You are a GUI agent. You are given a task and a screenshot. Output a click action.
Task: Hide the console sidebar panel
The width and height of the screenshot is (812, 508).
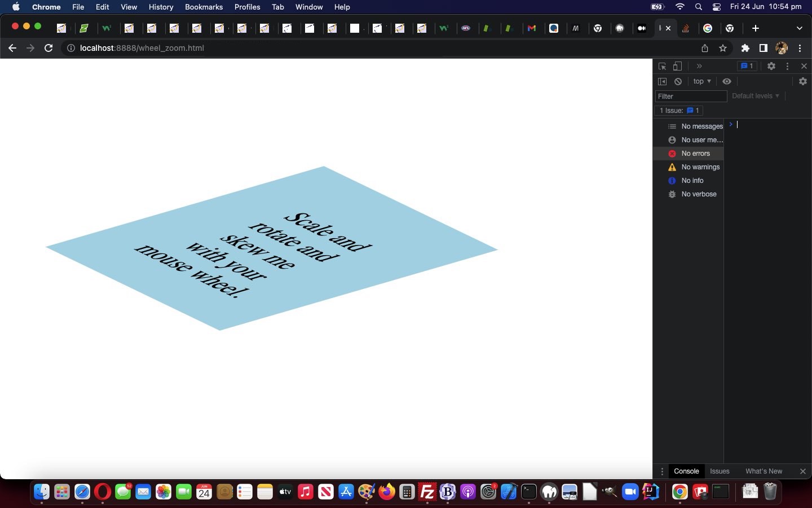(x=664, y=81)
